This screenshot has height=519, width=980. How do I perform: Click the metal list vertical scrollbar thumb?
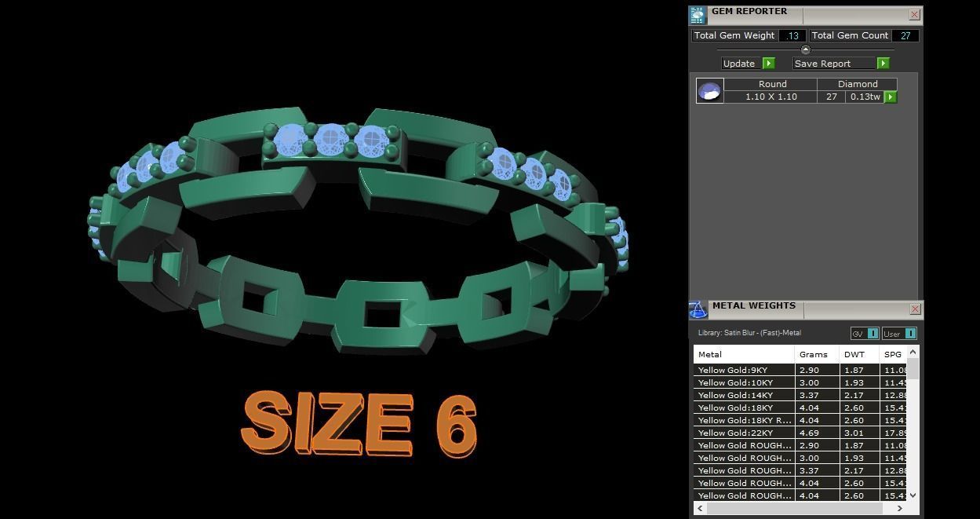913,369
